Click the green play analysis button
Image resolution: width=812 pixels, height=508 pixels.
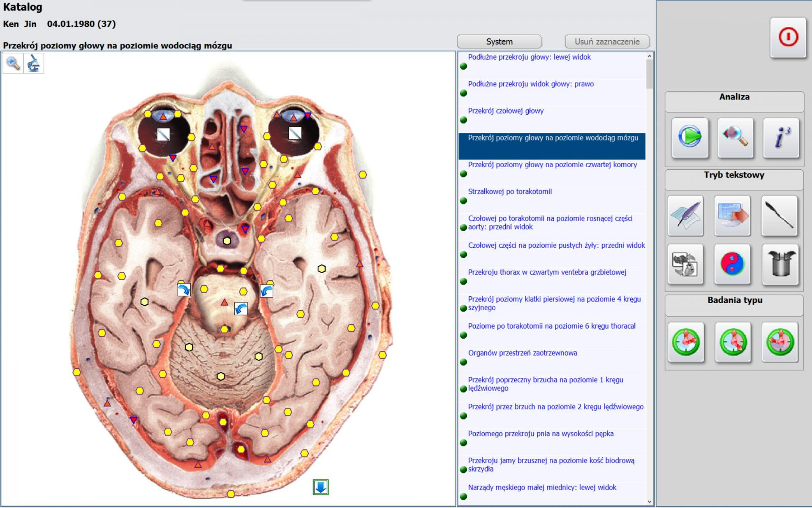click(x=689, y=138)
